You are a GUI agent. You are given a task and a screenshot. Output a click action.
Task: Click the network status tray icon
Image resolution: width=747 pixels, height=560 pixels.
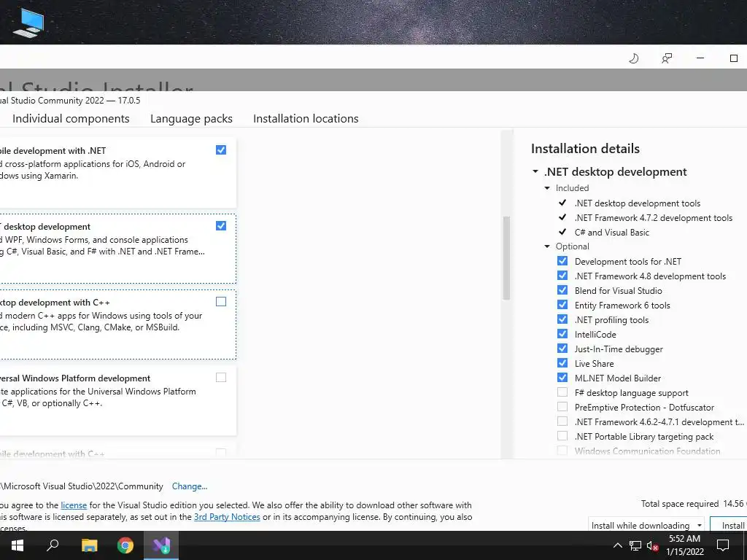point(635,545)
